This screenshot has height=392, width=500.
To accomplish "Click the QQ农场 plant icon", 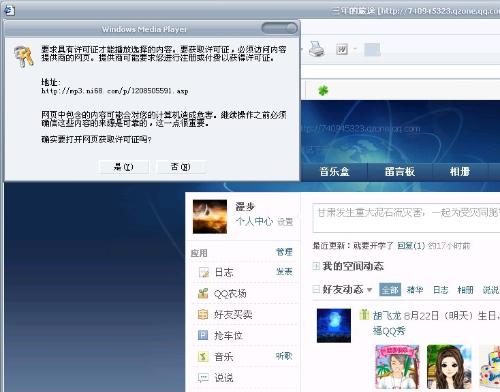I will click(203, 293).
